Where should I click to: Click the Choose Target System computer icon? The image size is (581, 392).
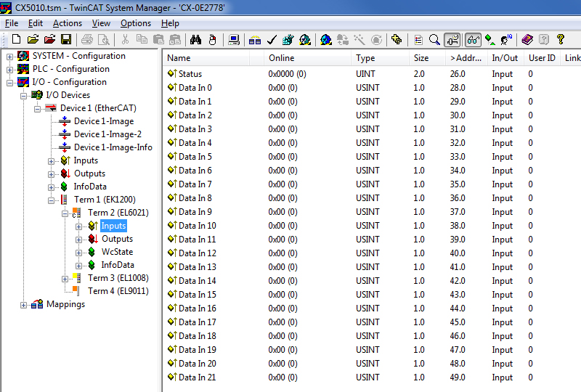tap(234, 39)
